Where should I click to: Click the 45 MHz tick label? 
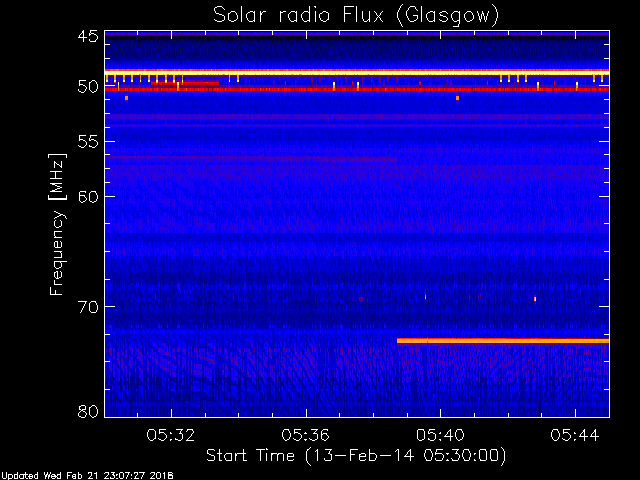click(x=88, y=36)
